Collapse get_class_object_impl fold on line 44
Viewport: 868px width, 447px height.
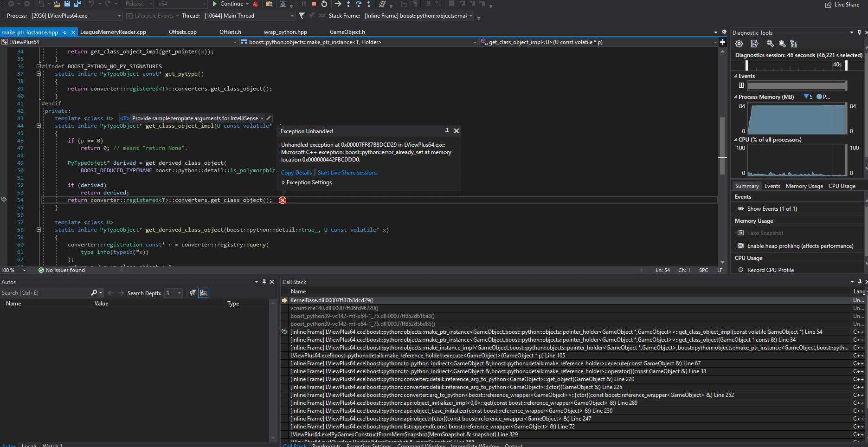click(x=39, y=126)
